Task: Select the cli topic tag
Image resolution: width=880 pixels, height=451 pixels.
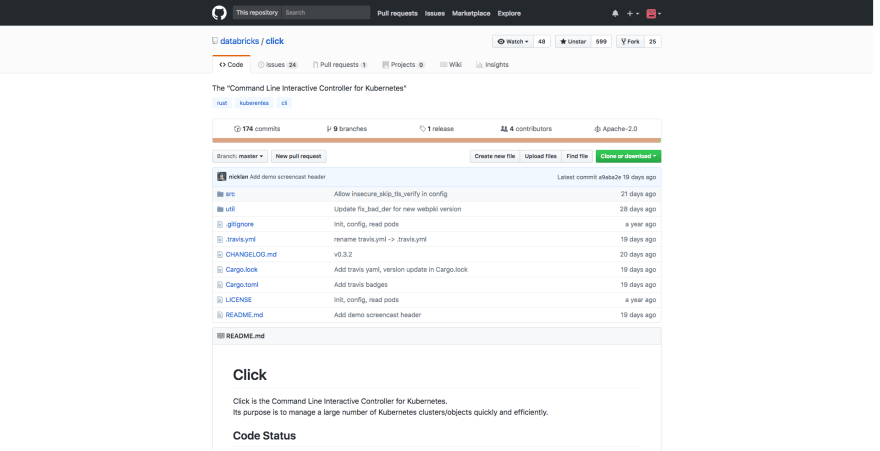Action: [x=284, y=103]
